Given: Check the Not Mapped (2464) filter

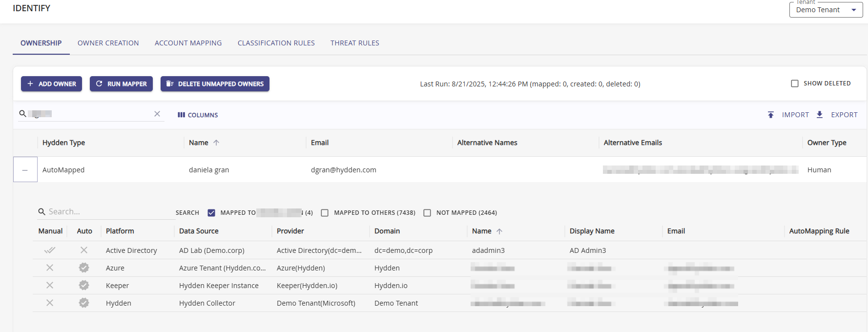Looking at the screenshot, I should point(427,213).
